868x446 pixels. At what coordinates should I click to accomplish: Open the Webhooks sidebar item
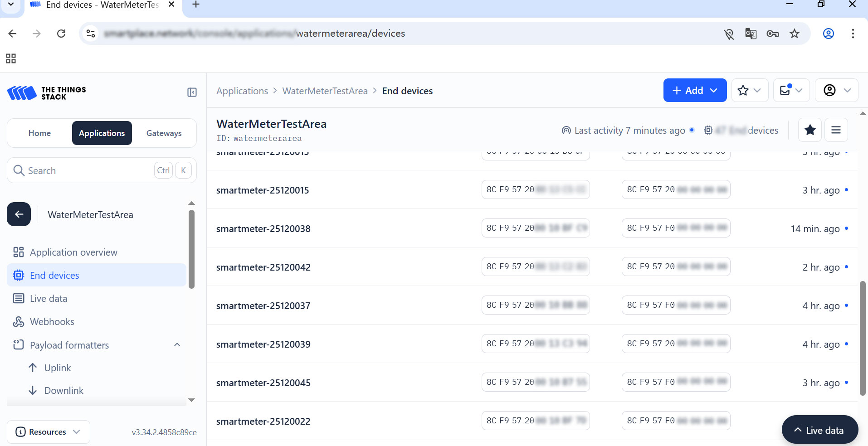click(x=52, y=322)
